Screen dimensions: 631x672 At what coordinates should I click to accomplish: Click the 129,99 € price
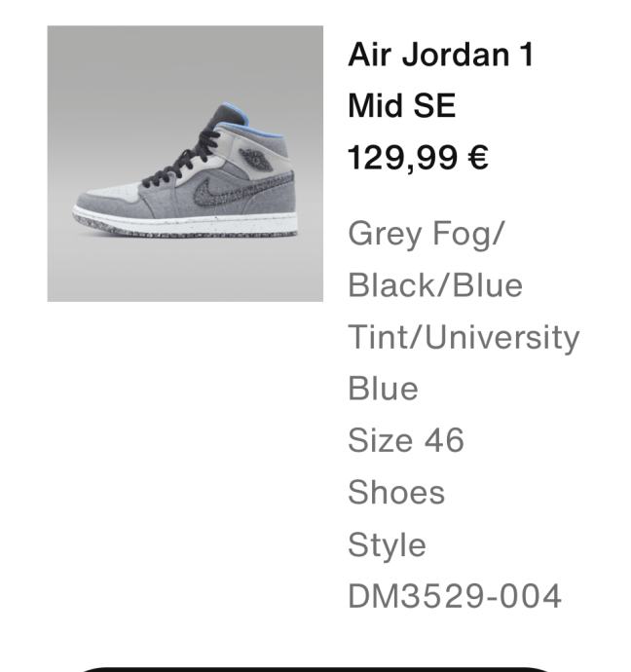click(x=418, y=158)
